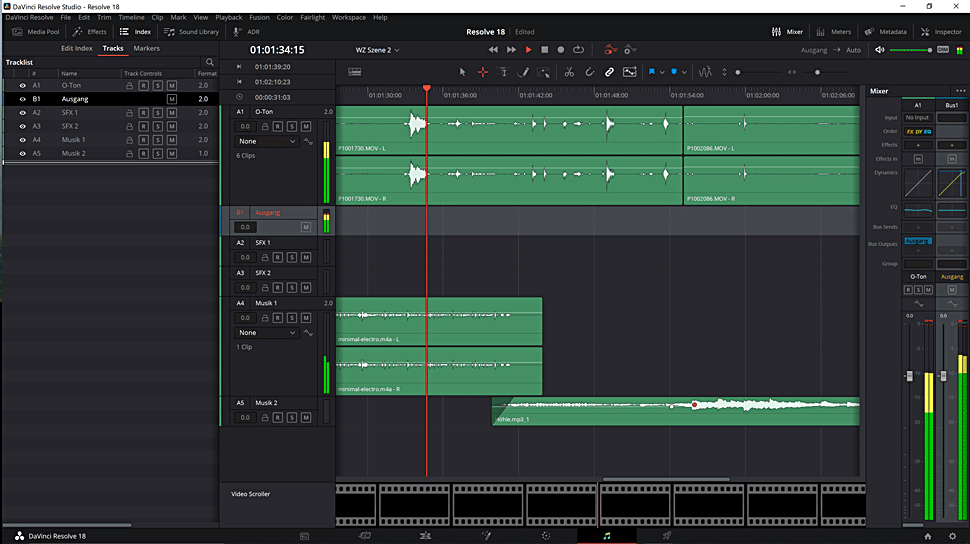Toggle the link clips chain icon

(x=609, y=72)
